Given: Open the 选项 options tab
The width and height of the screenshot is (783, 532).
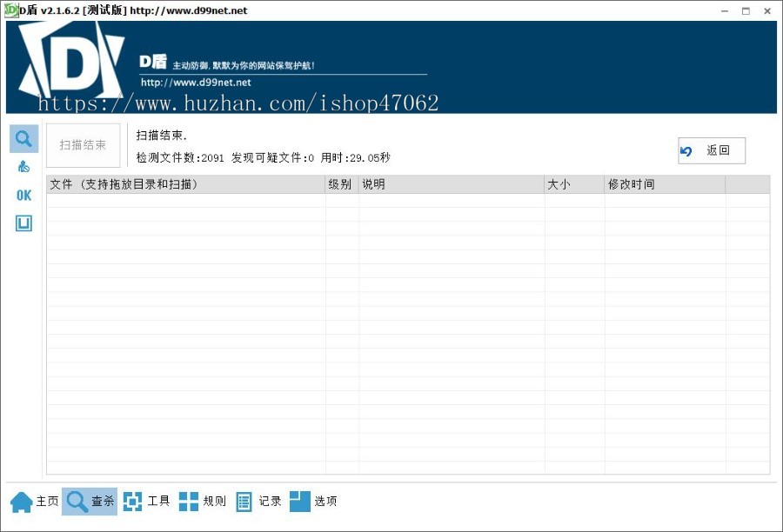Looking at the screenshot, I should click(313, 501).
